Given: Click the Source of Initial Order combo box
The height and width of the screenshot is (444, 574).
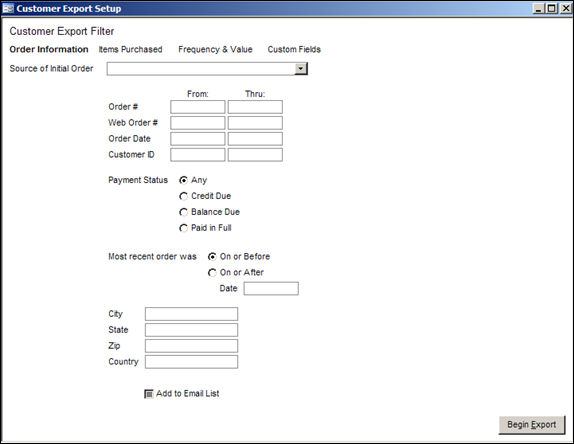Looking at the screenshot, I should 207,68.
